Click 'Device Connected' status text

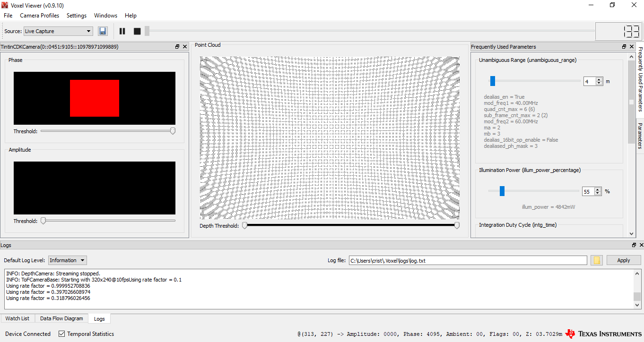tap(28, 334)
